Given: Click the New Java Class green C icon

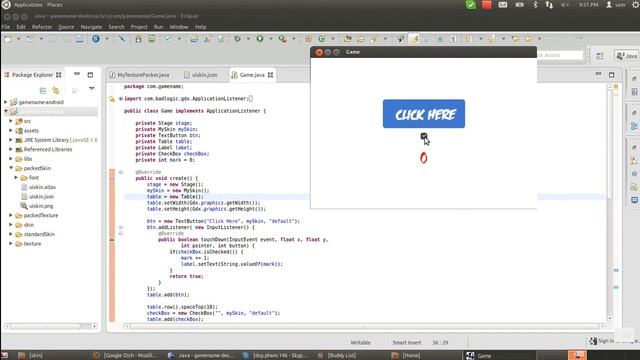Looking at the screenshot, I should [322, 39].
